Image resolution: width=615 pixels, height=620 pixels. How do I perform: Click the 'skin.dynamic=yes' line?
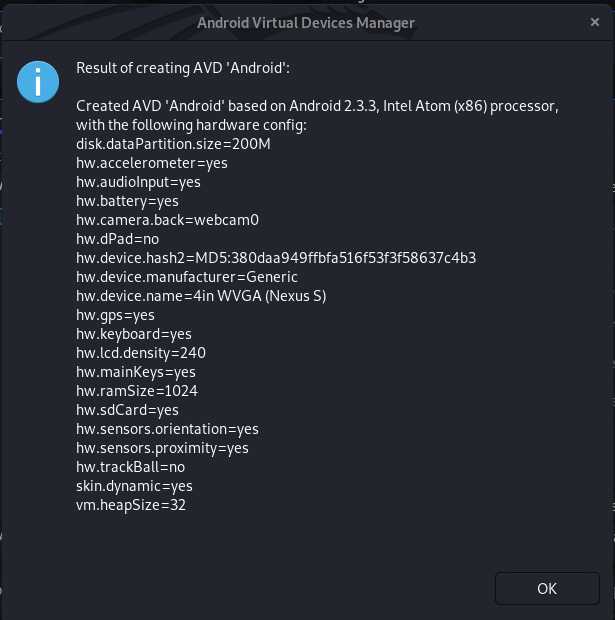pos(134,486)
